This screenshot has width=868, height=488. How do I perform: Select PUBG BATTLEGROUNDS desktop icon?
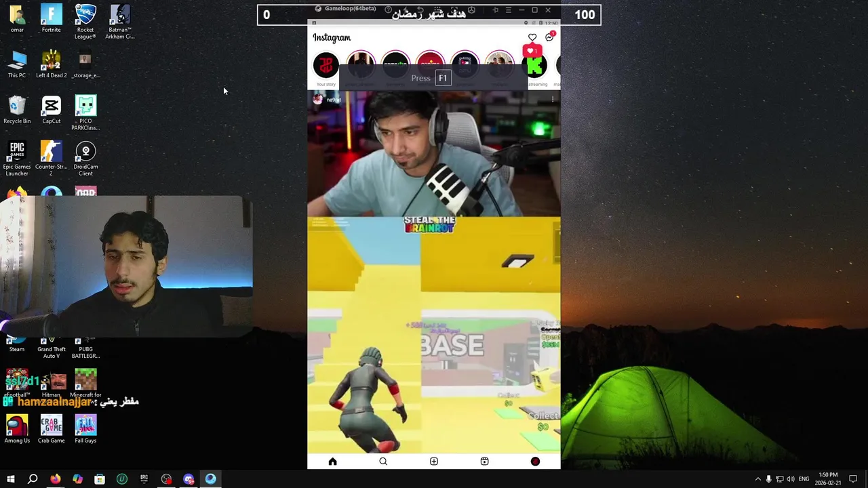[85, 348]
